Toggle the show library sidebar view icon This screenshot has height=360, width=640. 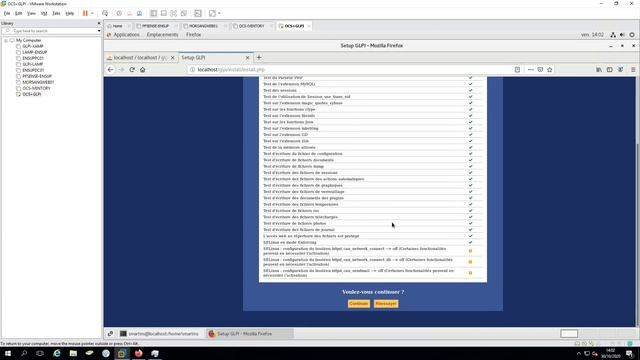click(x=153, y=13)
